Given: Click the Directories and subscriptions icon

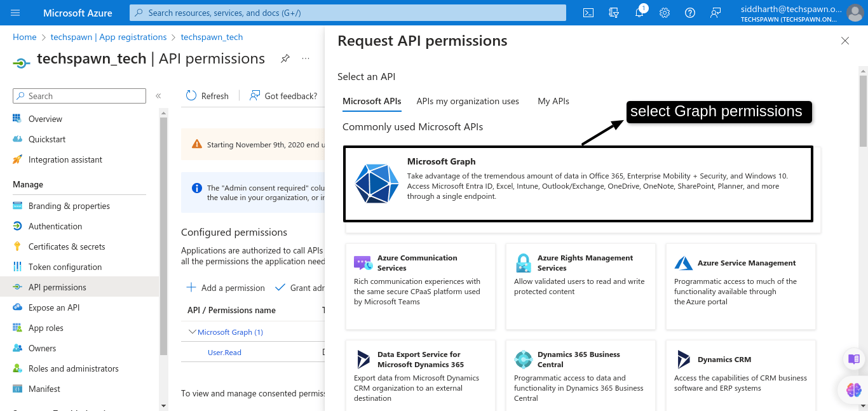Looking at the screenshot, I should pos(614,13).
